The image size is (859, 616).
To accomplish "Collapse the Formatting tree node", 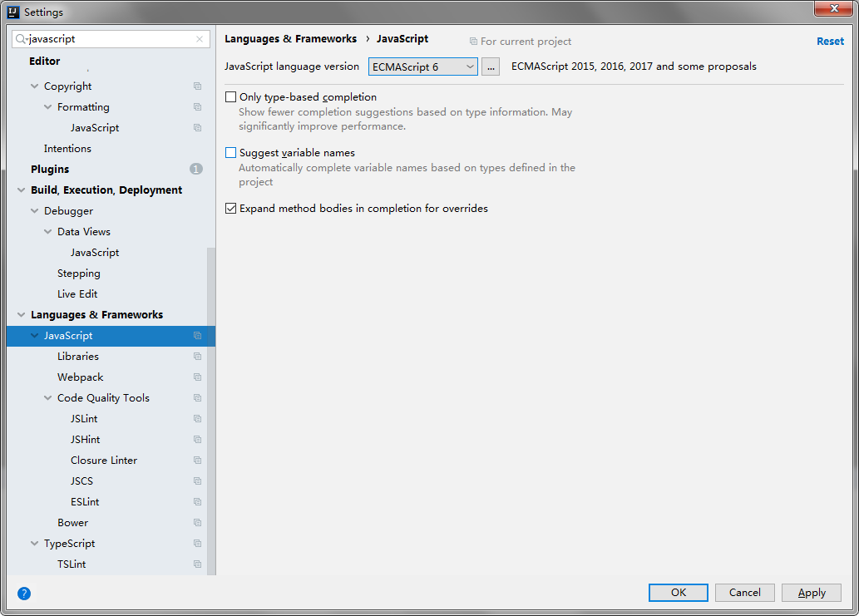I will [47, 106].
